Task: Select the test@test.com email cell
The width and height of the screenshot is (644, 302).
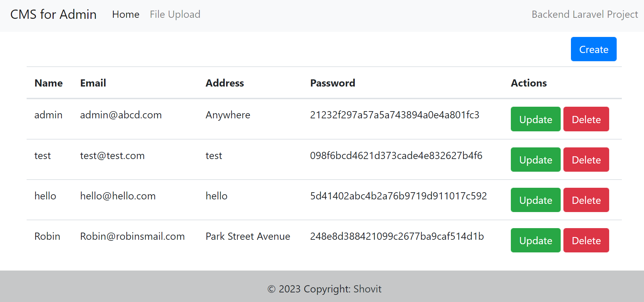Action: pyautogui.click(x=112, y=156)
